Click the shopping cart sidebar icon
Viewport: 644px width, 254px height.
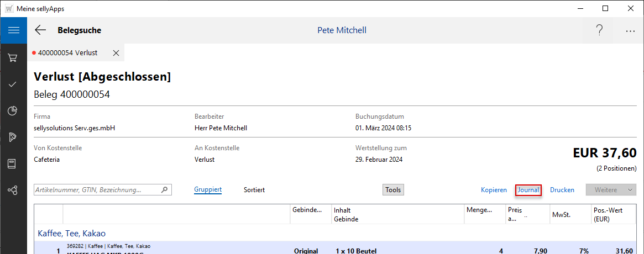pyautogui.click(x=13, y=57)
